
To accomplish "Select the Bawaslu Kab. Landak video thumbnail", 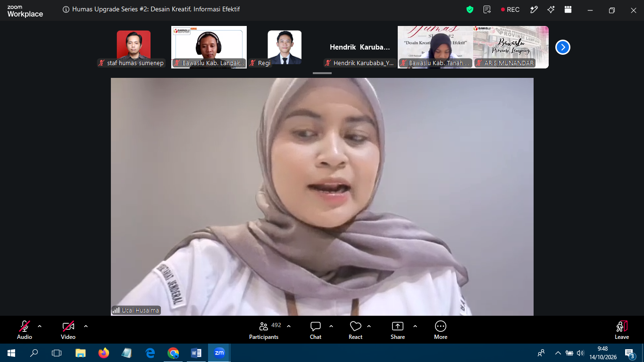I will (209, 47).
